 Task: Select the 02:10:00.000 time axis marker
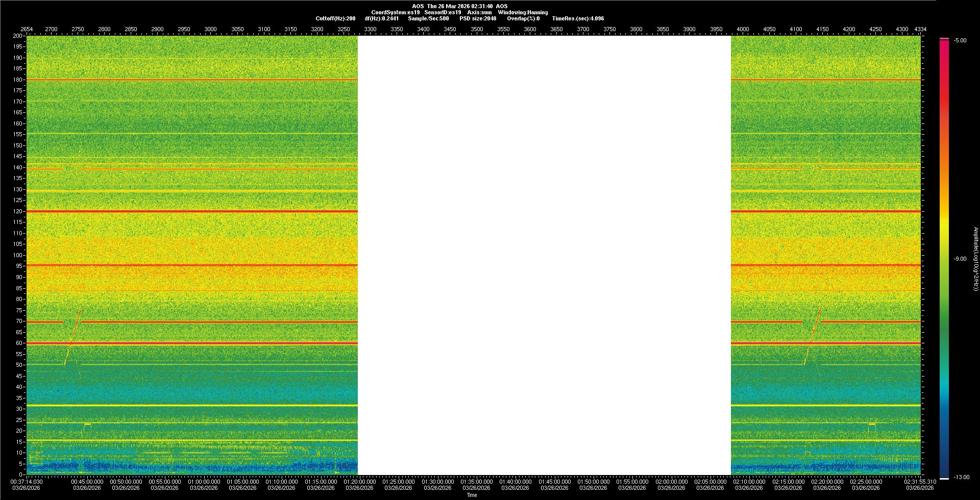pyautogui.click(x=749, y=482)
